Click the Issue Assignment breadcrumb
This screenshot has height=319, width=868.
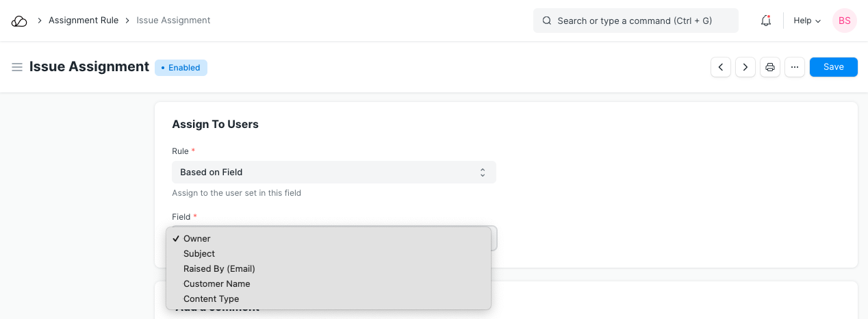tap(173, 21)
